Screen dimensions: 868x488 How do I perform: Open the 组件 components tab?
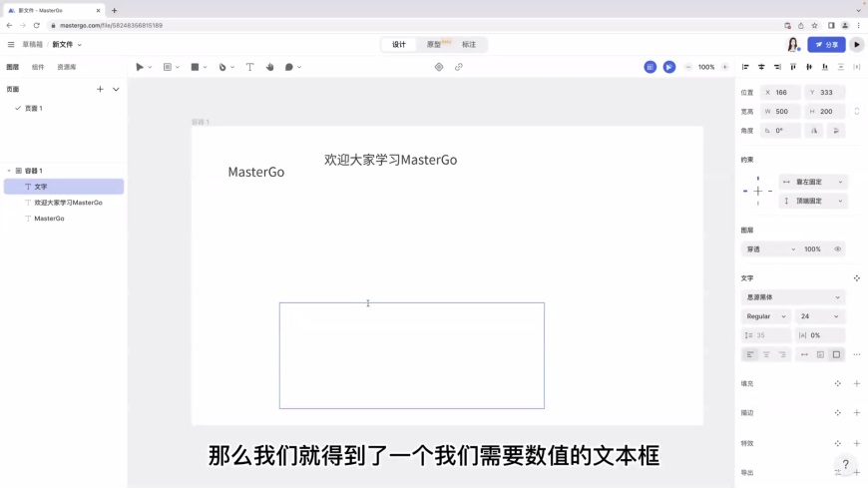click(38, 67)
